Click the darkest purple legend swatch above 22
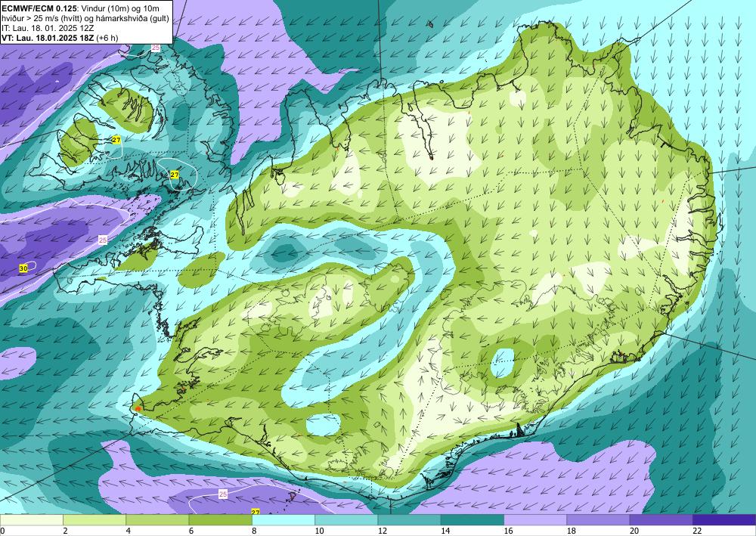Screen dimensions: 756x536 pos(724,519)
